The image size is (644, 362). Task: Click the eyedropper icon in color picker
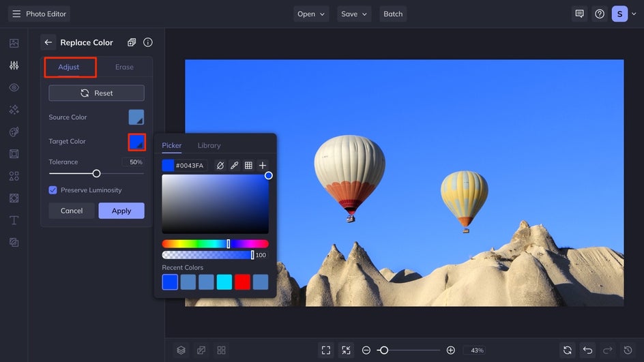pos(234,166)
